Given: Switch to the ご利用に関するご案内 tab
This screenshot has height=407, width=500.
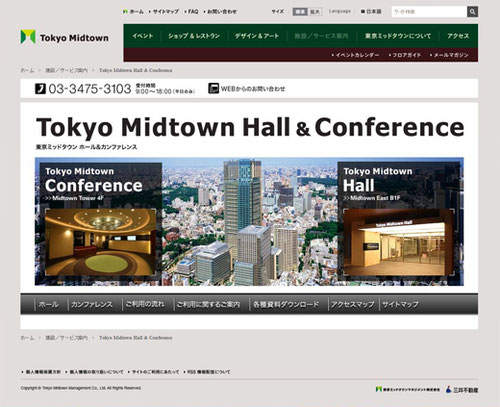Looking at the screenshot, I should pyautogui.click(x=208, y=304).
